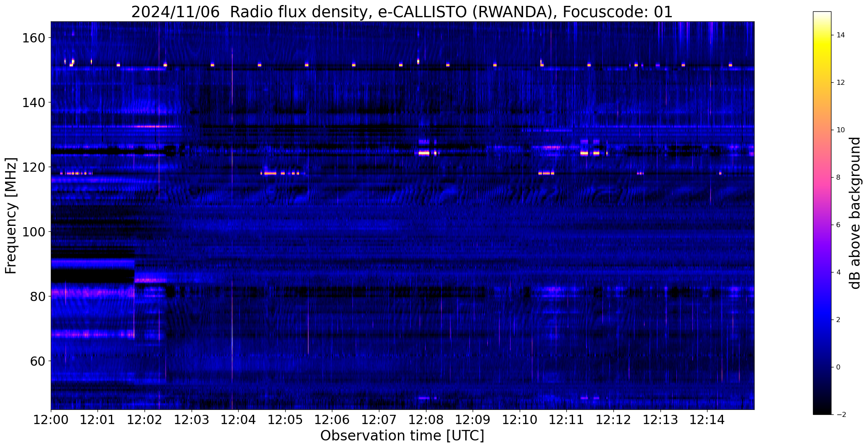Click the colorbar tick value 10
Screen dimensions: 868x448
[841, 130]
